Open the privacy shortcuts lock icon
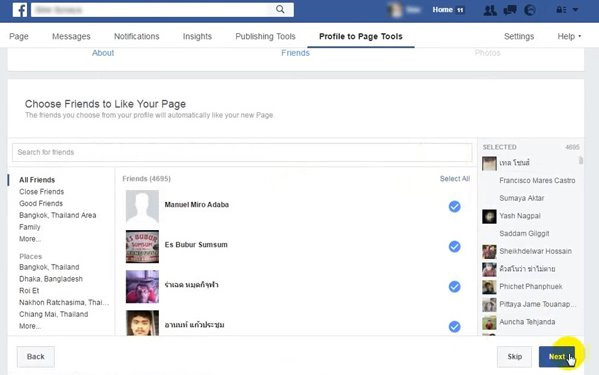This screenshot has width=599, height=375. (561, 10)
